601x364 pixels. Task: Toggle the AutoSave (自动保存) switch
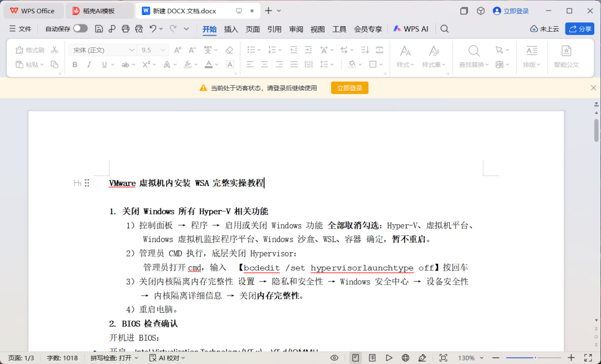click(81, 28)
